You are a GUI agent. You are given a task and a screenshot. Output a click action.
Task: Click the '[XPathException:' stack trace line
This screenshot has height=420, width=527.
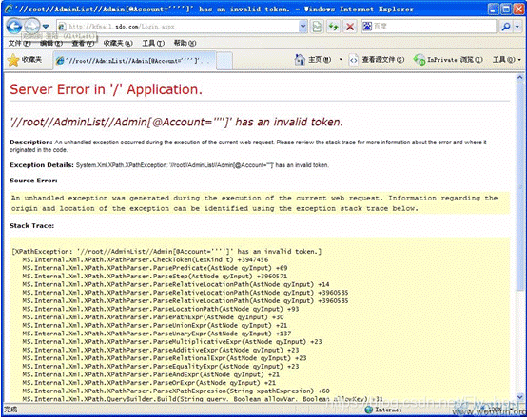click(166, 252)
